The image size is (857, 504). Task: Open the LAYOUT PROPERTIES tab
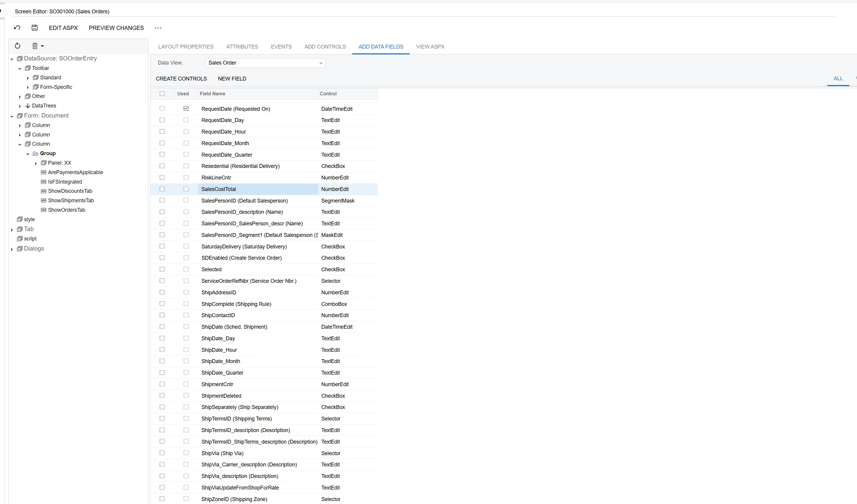(186, 47)
